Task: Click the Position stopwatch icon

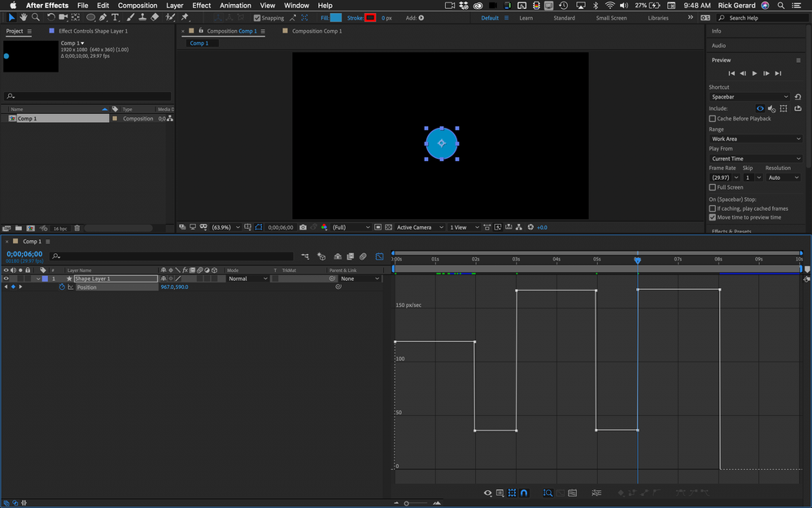Action: tap(61, 287)
